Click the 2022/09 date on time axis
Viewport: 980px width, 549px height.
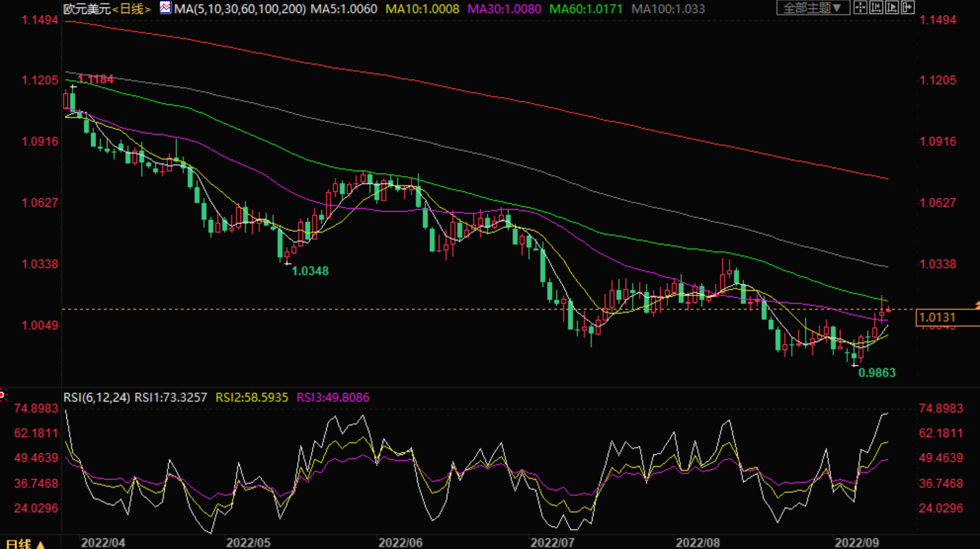pos(857,542)
